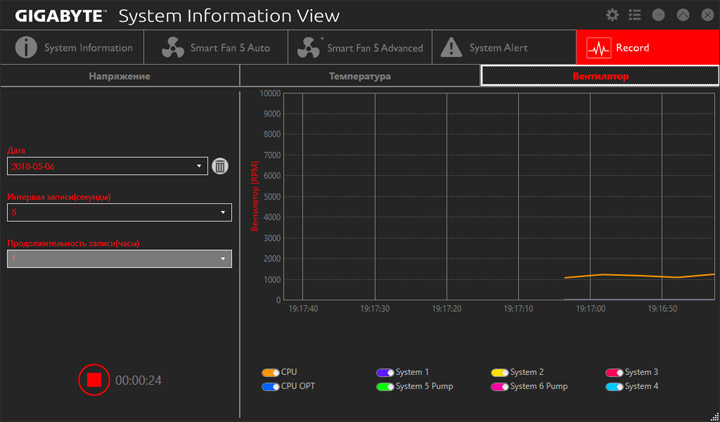The width and height of the screenshot is (720, 422).
Task: Click the 19:17:40 time axis label
Action: click(x=303, y=309)
